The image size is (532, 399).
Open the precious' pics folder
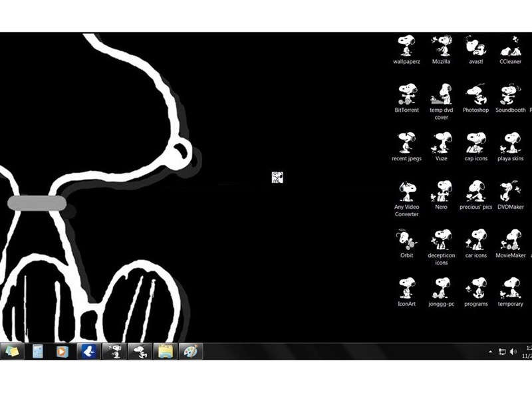click(475, 195)
